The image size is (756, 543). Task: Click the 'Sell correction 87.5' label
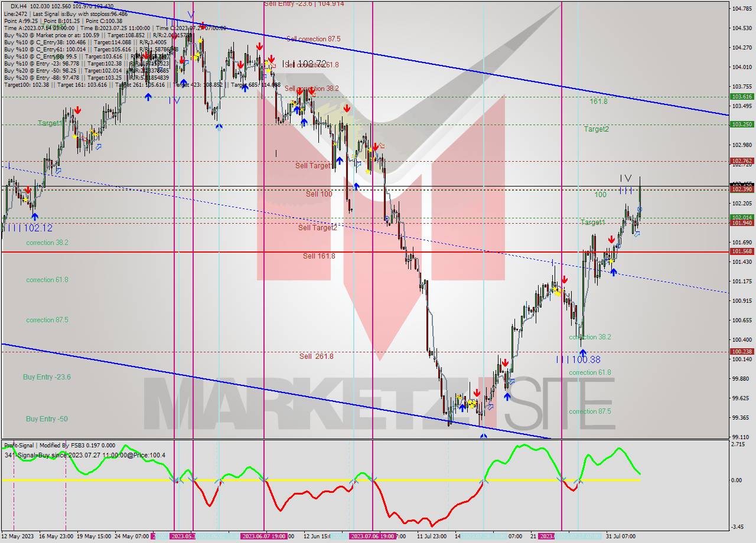(314, 39)
